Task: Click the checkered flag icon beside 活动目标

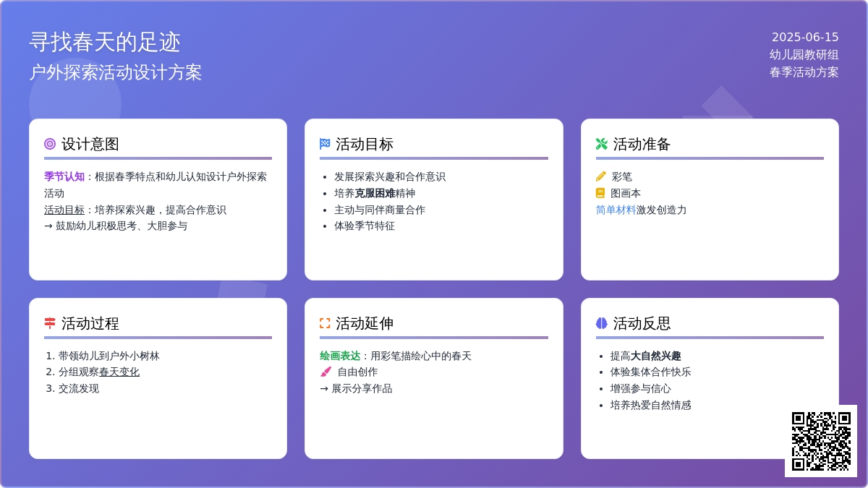Action: pyautogui.click(x=325, y=144)
